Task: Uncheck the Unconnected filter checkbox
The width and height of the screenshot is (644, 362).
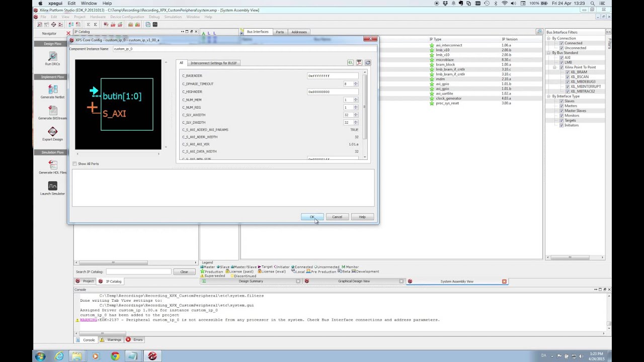Action: (561, 48)
